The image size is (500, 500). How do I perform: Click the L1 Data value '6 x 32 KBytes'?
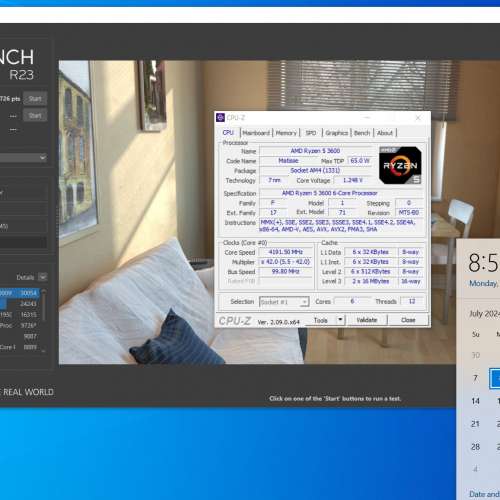(371, 252)
